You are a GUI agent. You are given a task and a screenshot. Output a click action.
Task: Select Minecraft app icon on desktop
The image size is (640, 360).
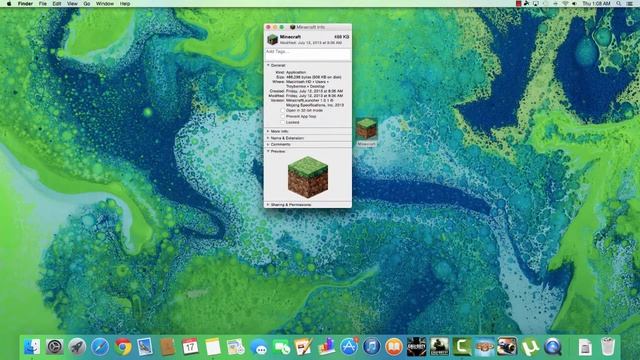point(367,129)
